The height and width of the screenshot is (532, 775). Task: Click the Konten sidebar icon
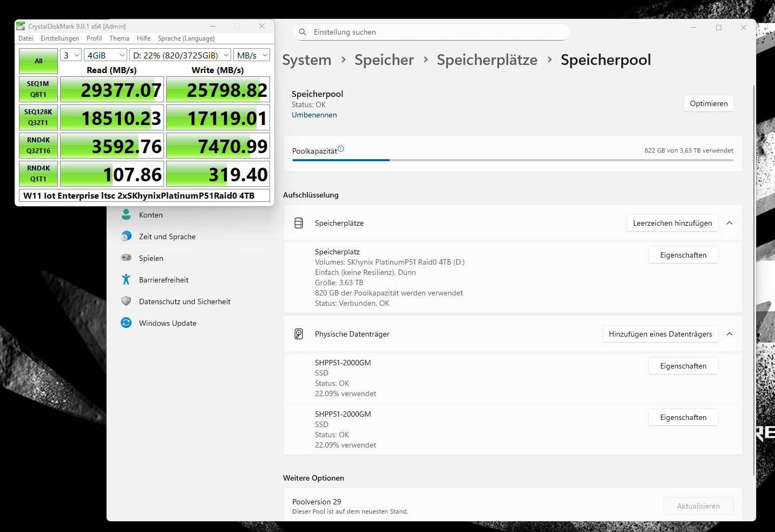coord(126,215)
